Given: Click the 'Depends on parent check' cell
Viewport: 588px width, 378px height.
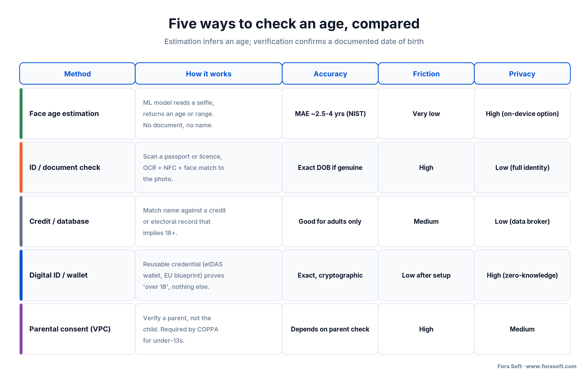Looking at the screenshot, I should 330,329.
